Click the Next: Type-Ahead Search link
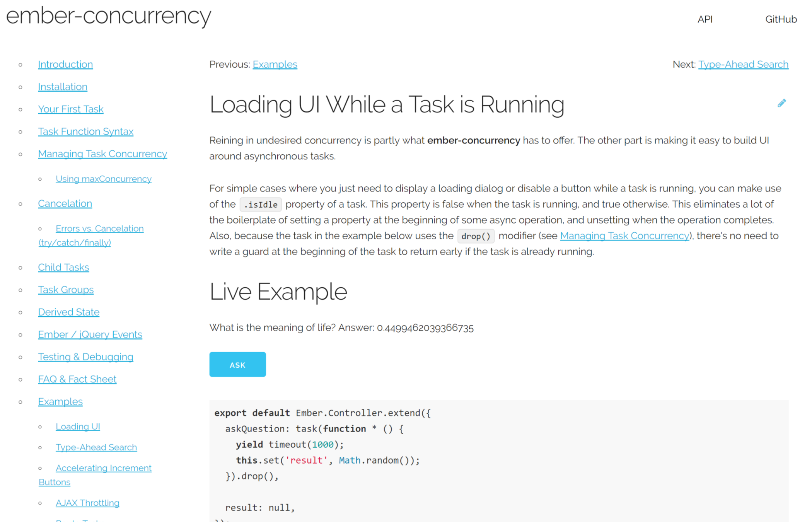Viewport: 812px width, 522px height. click(x=743, y=64)
